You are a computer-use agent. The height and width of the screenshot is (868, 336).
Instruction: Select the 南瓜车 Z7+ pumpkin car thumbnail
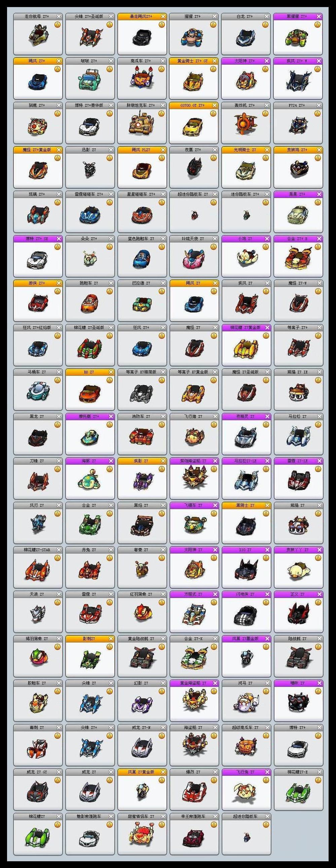(x=141, y=79)
